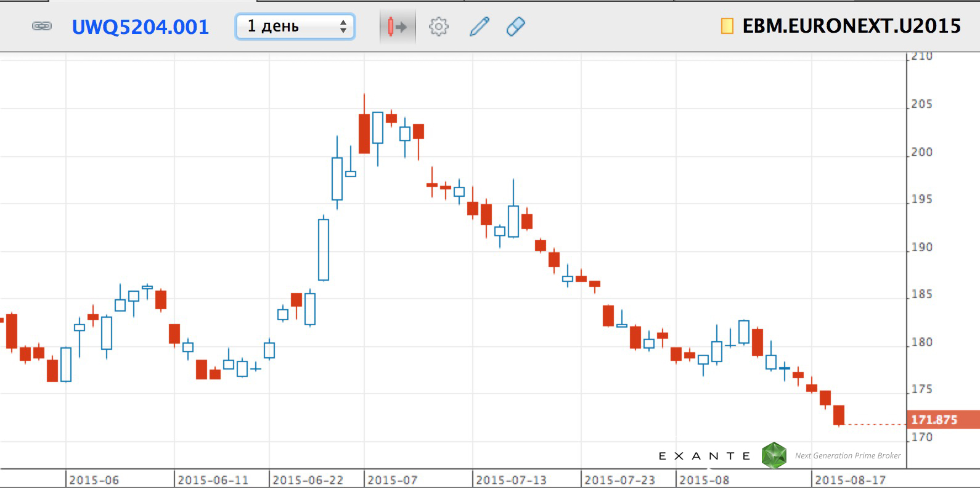Click the 'Next Generation Prime Broker' tagline
This screenshot has height=488, width=980.
coord(847,456)
